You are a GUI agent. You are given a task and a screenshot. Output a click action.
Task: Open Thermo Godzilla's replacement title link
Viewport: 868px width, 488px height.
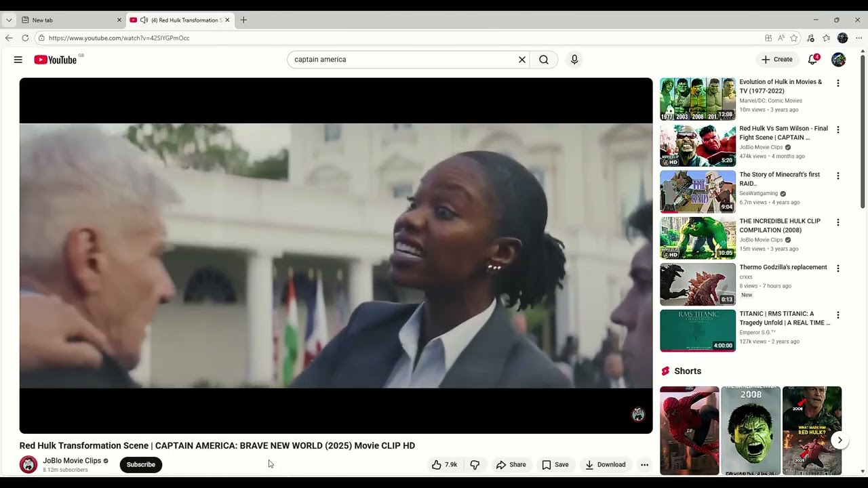point(783,267)
